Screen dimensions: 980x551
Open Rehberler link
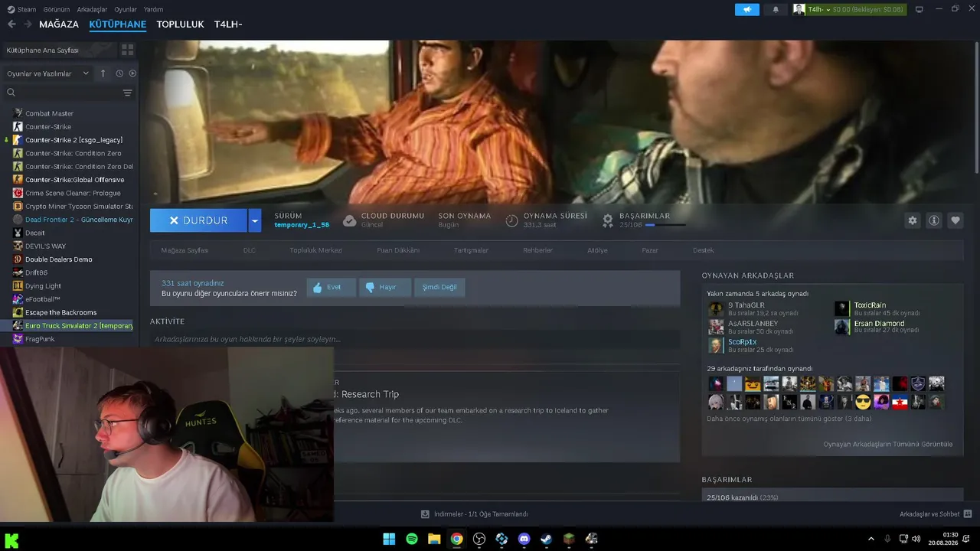[537, 250]
